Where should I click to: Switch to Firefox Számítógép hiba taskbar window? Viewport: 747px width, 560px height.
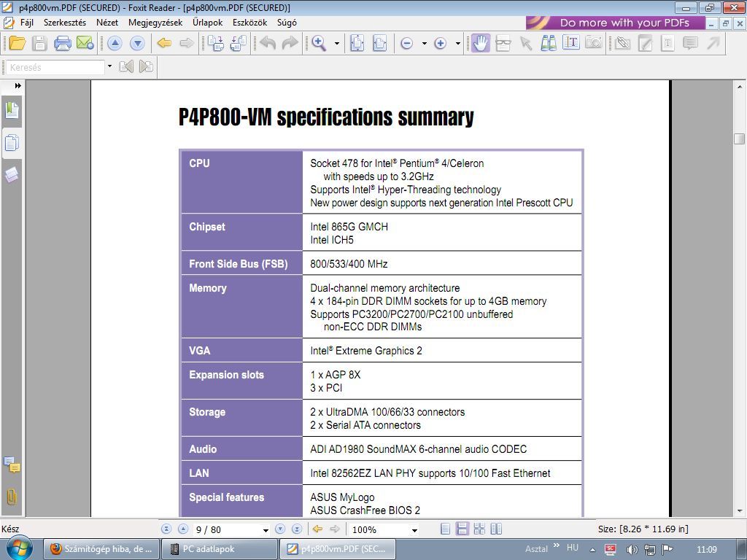(x=102, y=549)
